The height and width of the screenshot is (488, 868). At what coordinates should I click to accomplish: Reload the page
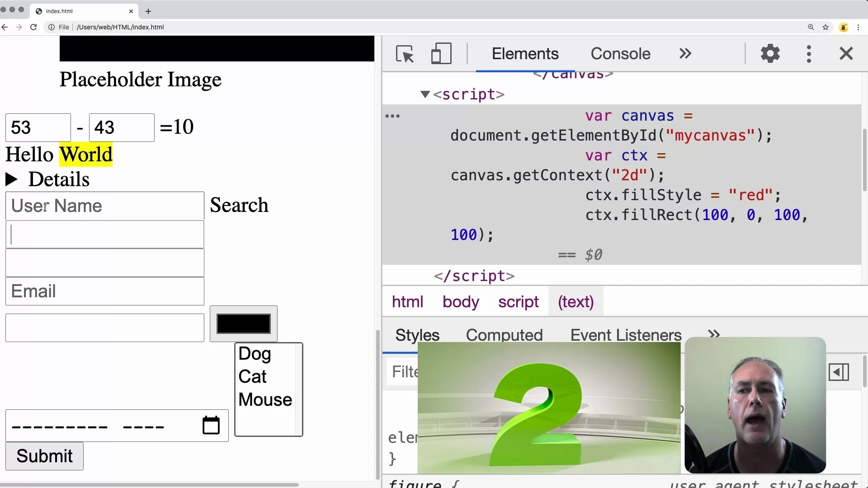pyautogui.click(x=33, y=27)
